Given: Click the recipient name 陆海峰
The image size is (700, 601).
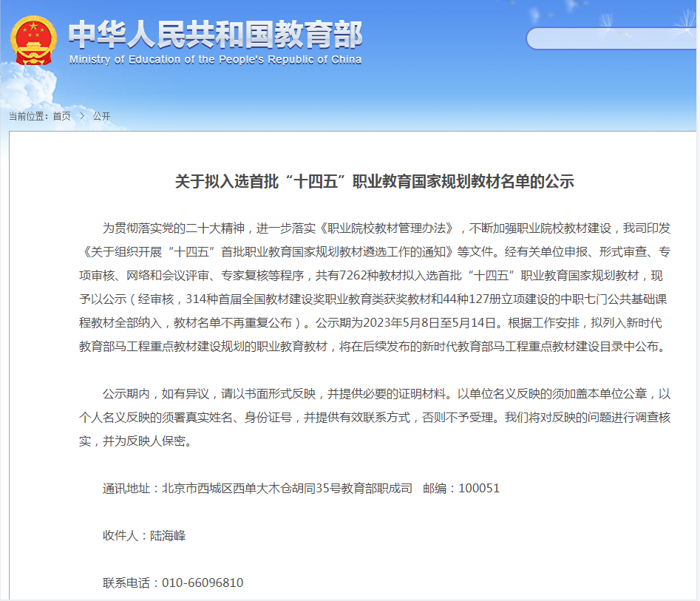Looking at the screenshot, I should tap(168, 536).
